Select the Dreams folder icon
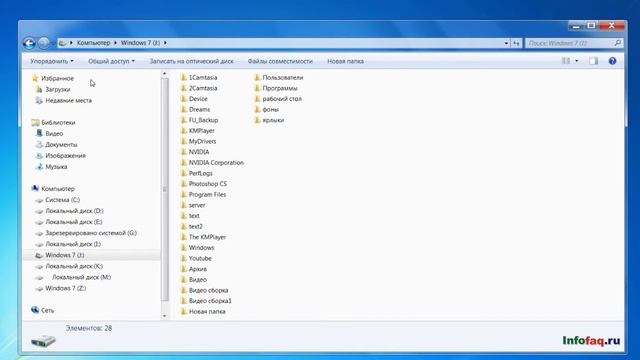 (x=184, y=109)
